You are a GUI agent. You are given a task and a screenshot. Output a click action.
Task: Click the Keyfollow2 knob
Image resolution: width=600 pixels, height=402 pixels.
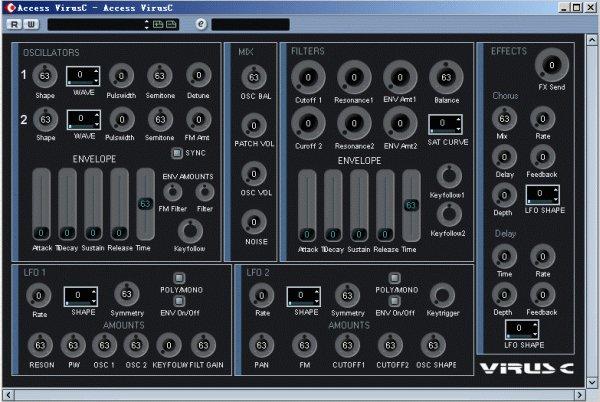pos(449,214)
